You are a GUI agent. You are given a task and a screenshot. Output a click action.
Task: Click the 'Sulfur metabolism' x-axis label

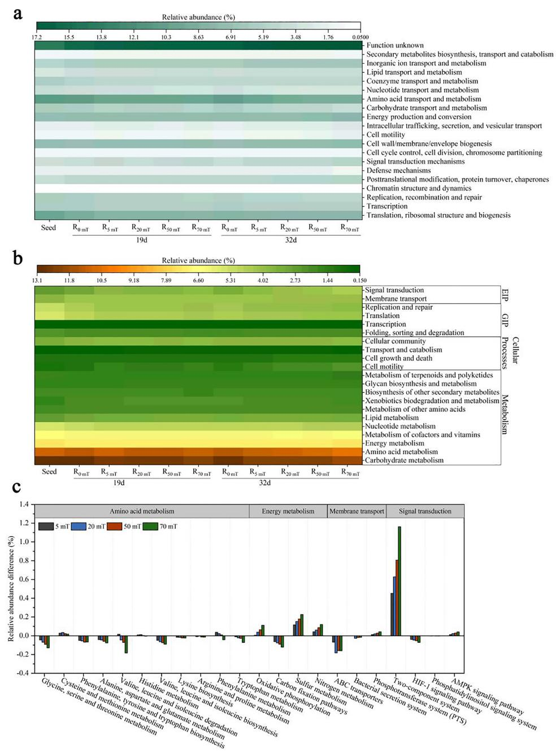coord(321,691)
